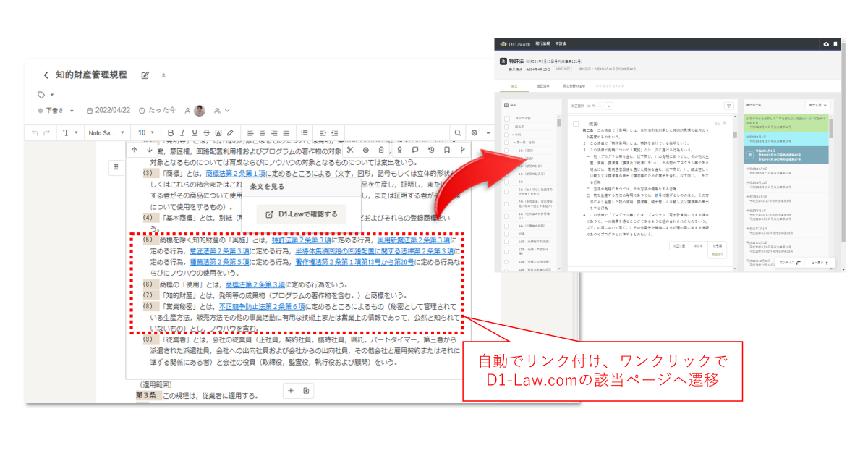Grab the block drag handle dots
The image size is (868, 456).
click(115, 167)
